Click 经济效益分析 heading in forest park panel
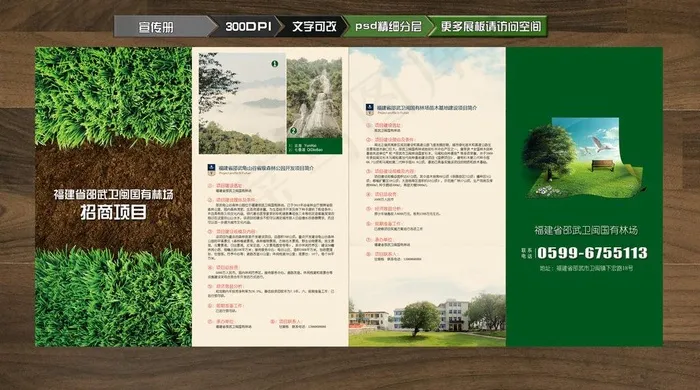 click(229, 286)
